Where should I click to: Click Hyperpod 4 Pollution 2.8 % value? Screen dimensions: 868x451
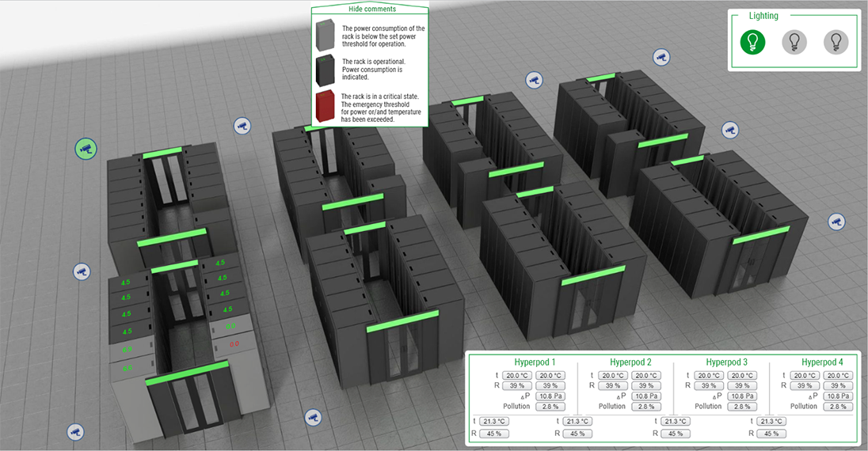click(x=838, y=406)
